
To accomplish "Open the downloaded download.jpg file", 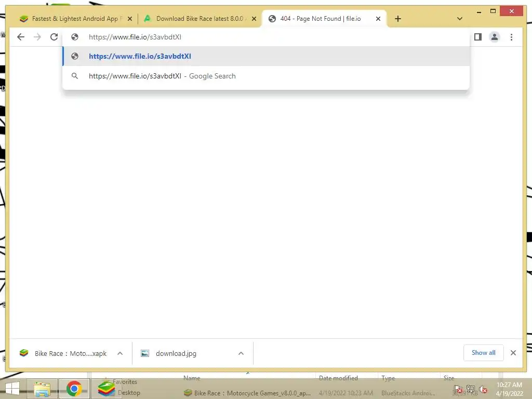I will (x=170, y=353).
